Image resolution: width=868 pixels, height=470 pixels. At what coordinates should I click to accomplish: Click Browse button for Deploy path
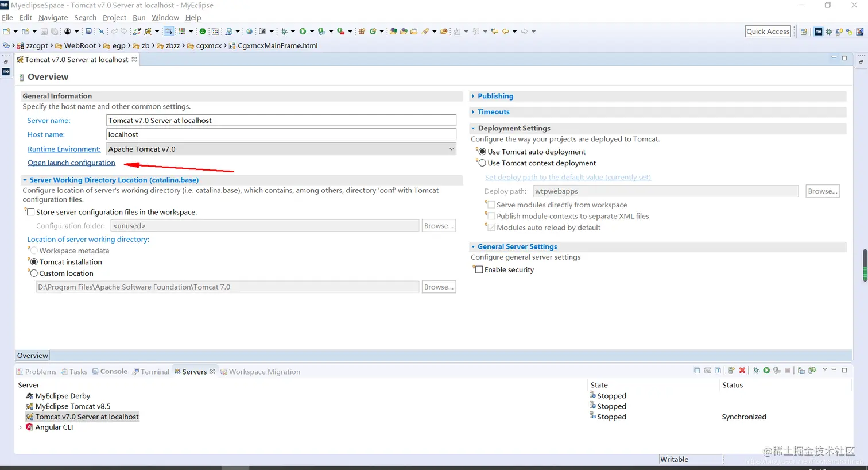pyautogui.click(x=823, y=191)
